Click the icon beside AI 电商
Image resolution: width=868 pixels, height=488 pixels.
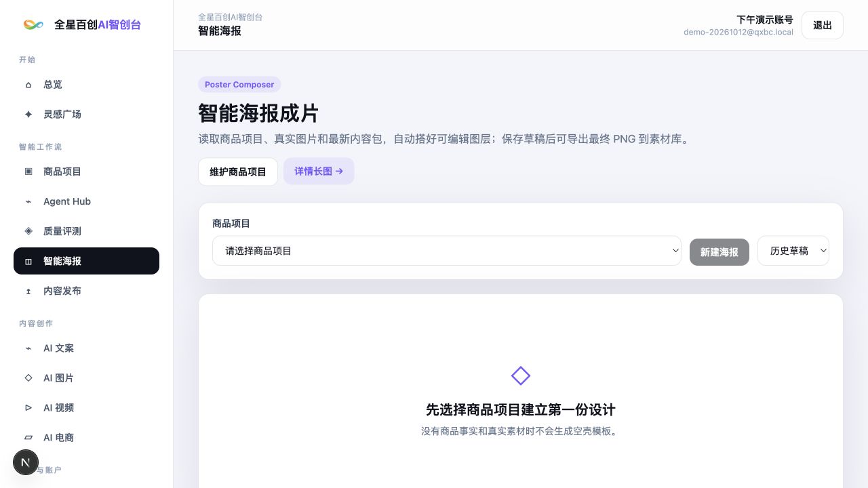(x=28, y=437)
